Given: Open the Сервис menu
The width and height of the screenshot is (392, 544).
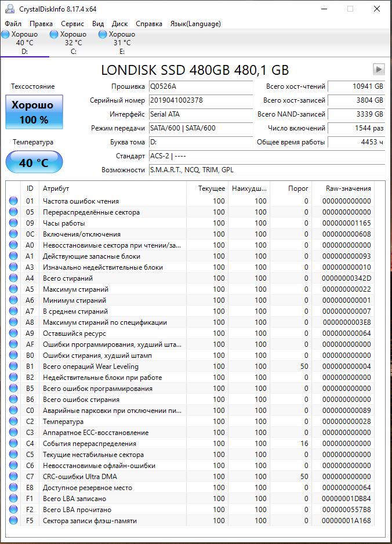Looking at the screenshot, I should 72,24.
